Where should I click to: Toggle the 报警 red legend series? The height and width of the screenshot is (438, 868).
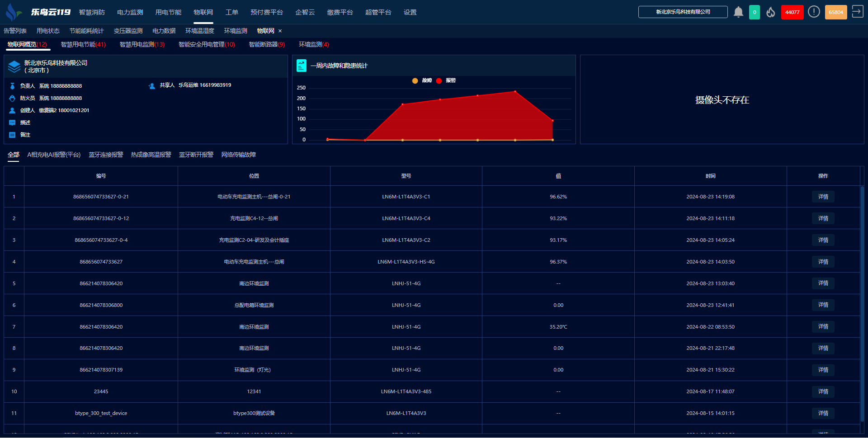(x=446, y=80)
